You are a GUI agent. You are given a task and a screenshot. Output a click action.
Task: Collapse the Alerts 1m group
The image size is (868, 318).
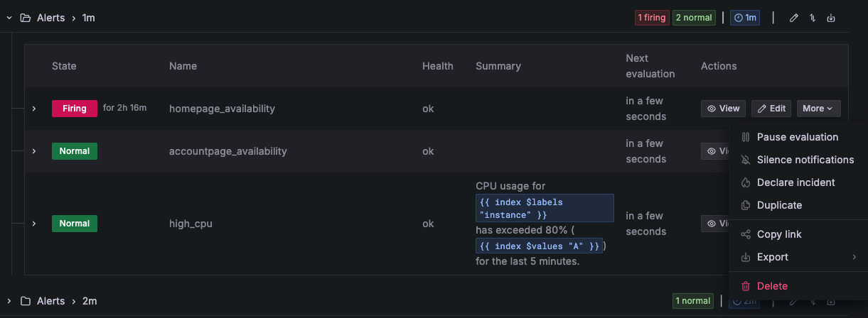pos(9,18)
